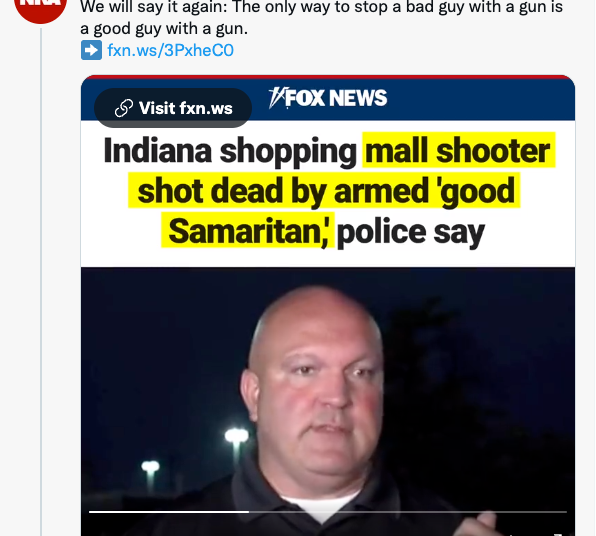This screenshot has height=536, width=596.
Task: Click the chain-link icon in Visit pill
Action: coord(124,108)
